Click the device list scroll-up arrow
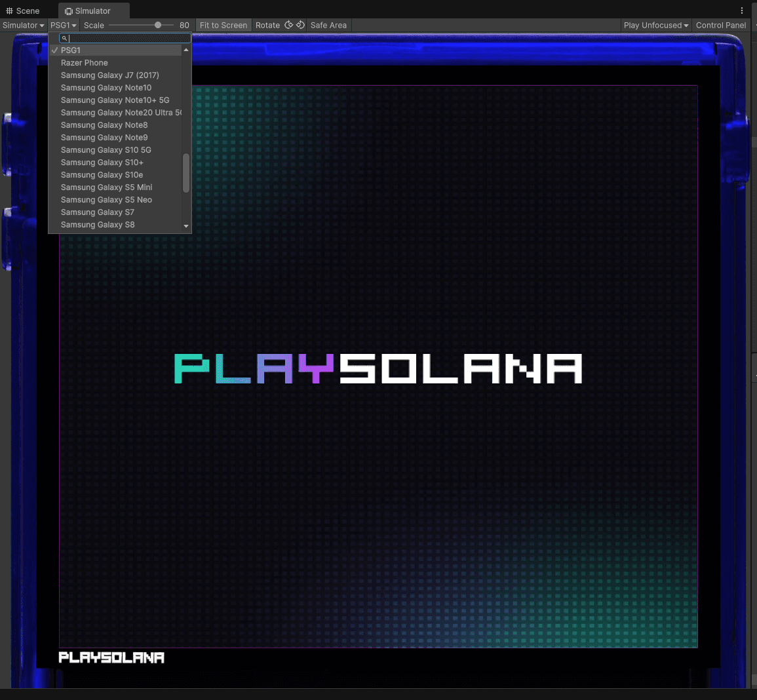 pos(186,50)
